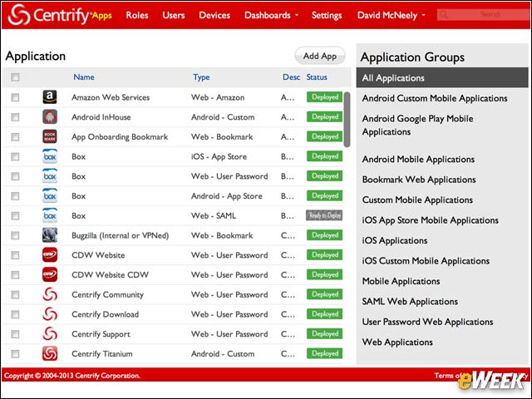
Task: Open the Mobile Applications group
Action: tap(401, 281)
